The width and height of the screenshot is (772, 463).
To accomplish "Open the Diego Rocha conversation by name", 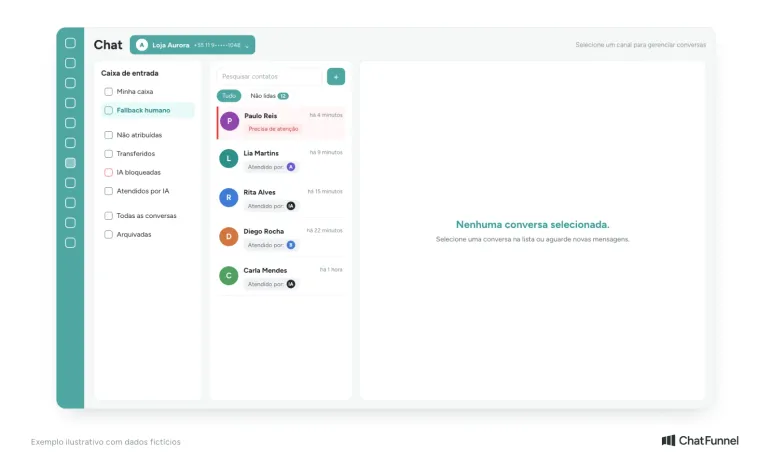I will coord(263,231).
